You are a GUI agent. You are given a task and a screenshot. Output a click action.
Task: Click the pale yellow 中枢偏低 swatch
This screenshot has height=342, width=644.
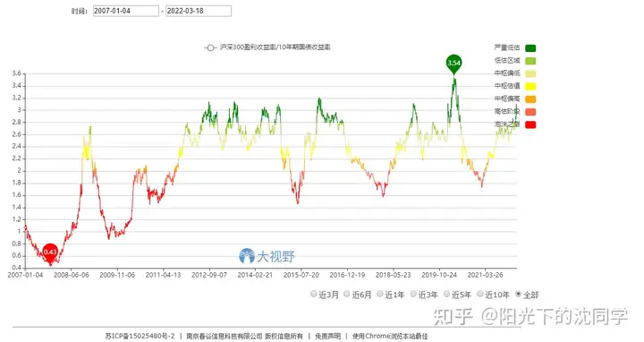(x=530, y=73)
